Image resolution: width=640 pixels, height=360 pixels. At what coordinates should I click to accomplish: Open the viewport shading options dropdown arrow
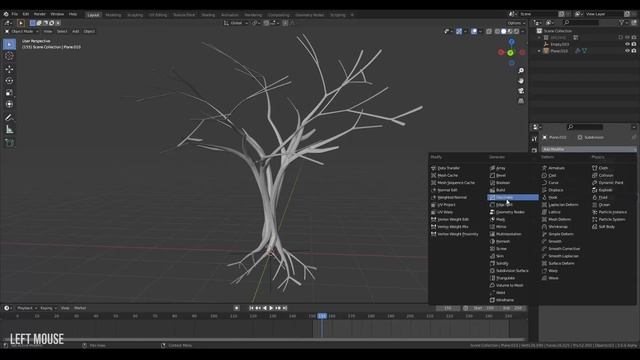click(523, 31)
